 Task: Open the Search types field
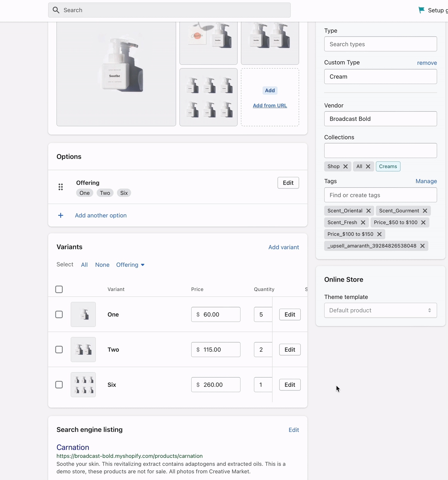[380, 44]
